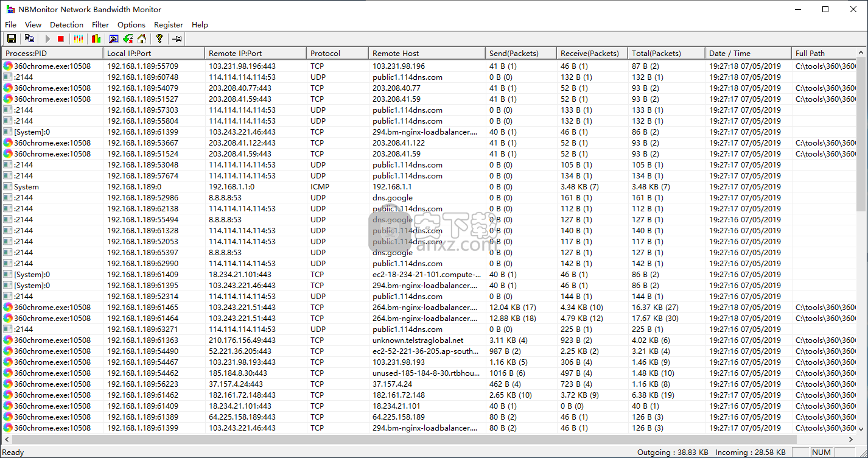The height and width of the screenshot is (458, 868).
Task: Open the Register menu
Action: (x=169, y=25)
